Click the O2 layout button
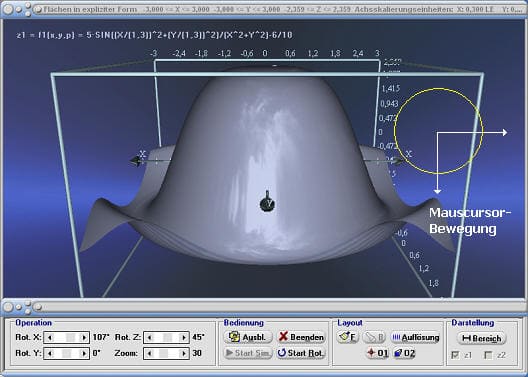Screen dimensions: 528x377 tap(404, 353)
